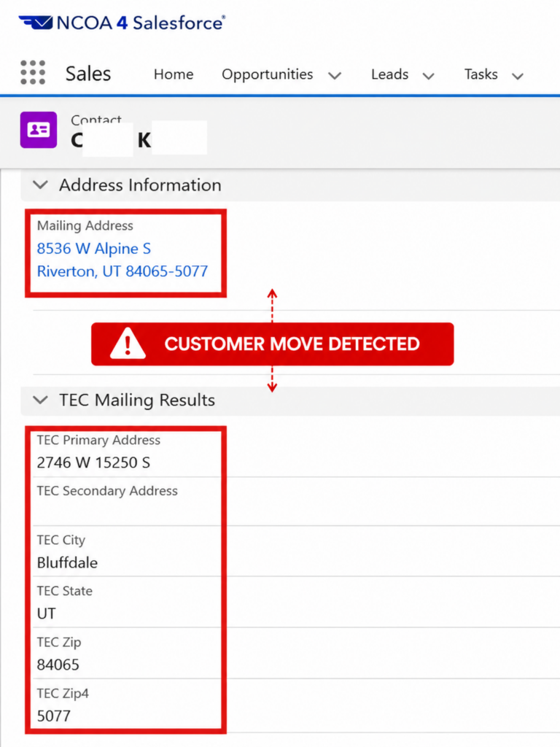Select the TEC City field value Bluffdale

click(x=67, y=562)
